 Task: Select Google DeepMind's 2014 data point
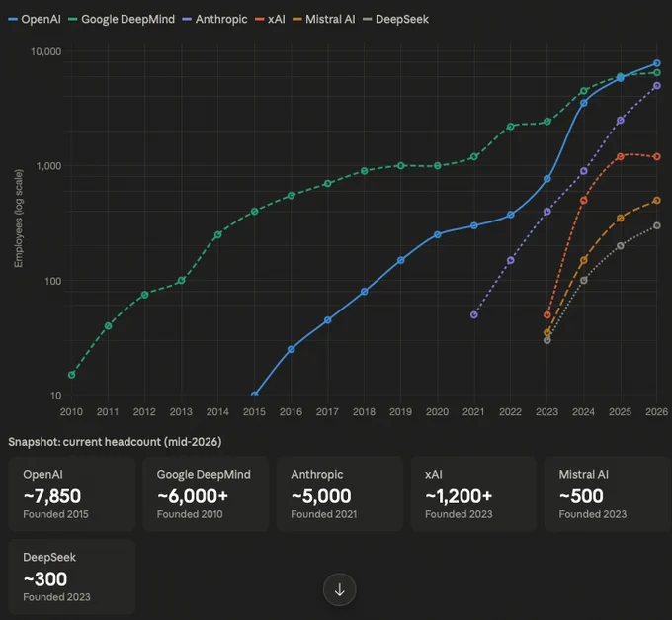coord(217,234)
